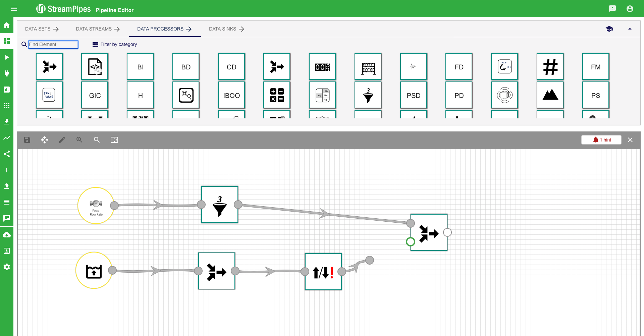Open the hamburger navigation menu
Screen dimensions: 644x336
(14, 9)
